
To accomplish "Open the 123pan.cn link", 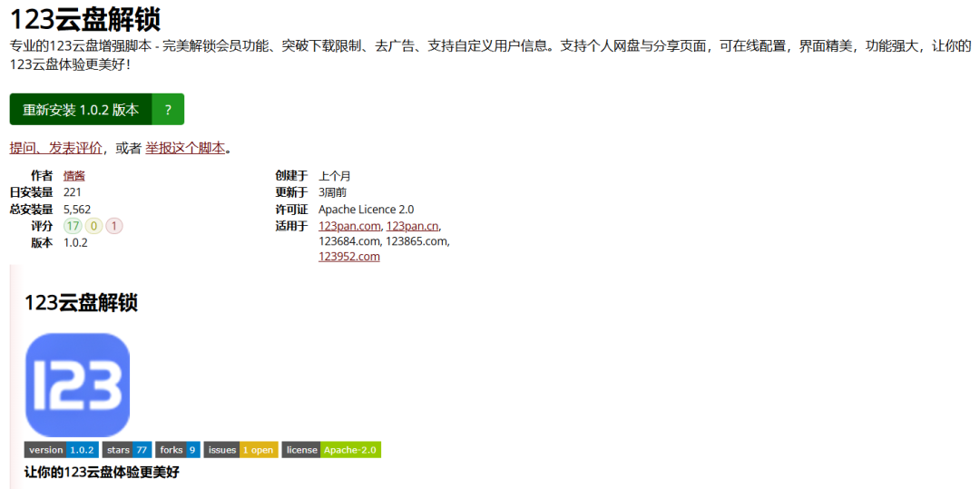I will (x=413, y=226).
